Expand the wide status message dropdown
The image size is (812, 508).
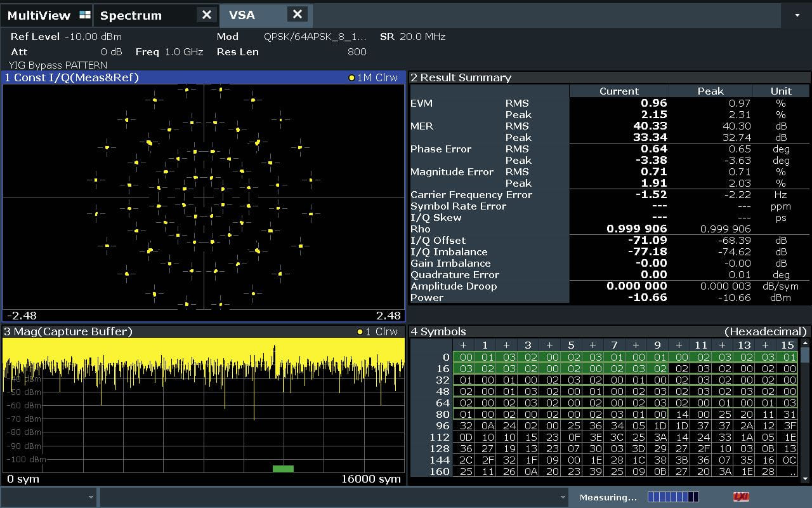point(563,497)
